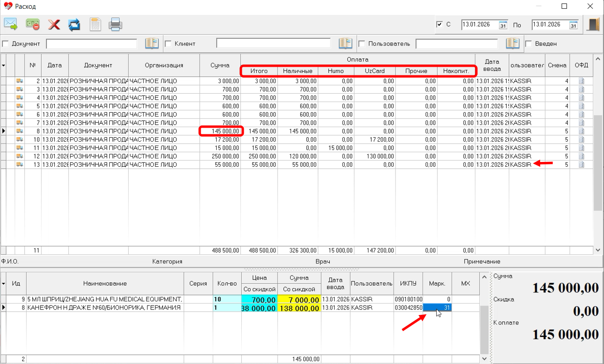Enable the Документ filter checkbox
The image size is (604, 364).
coord(6,44)
